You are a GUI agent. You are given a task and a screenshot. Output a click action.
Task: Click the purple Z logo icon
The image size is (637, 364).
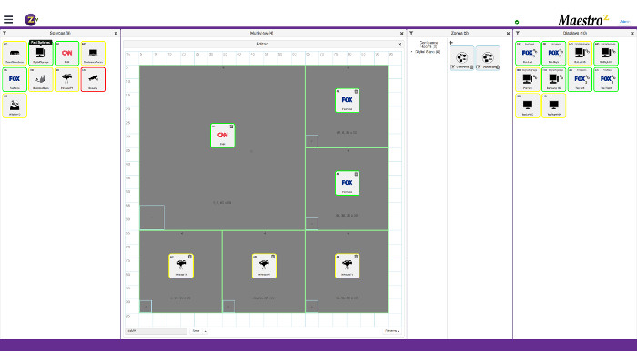pyautogui.click(x=31, y=19)
